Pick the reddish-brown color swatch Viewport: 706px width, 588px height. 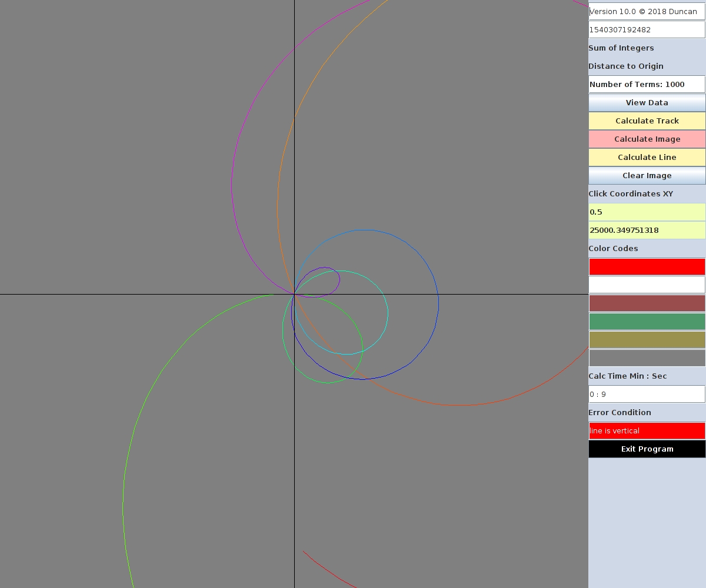(647, 303)
